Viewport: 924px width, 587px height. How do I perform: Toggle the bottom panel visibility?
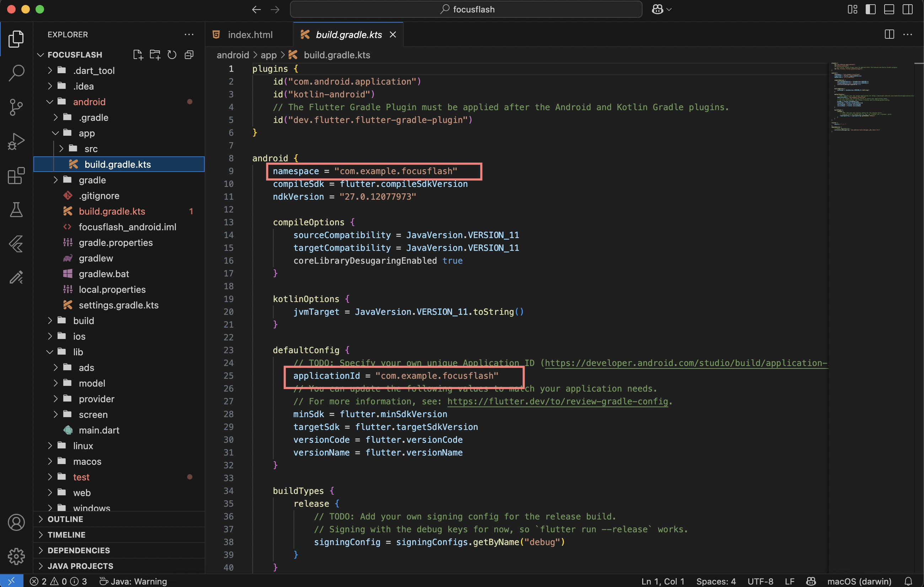pyautogui.click(x=889, y=9)
